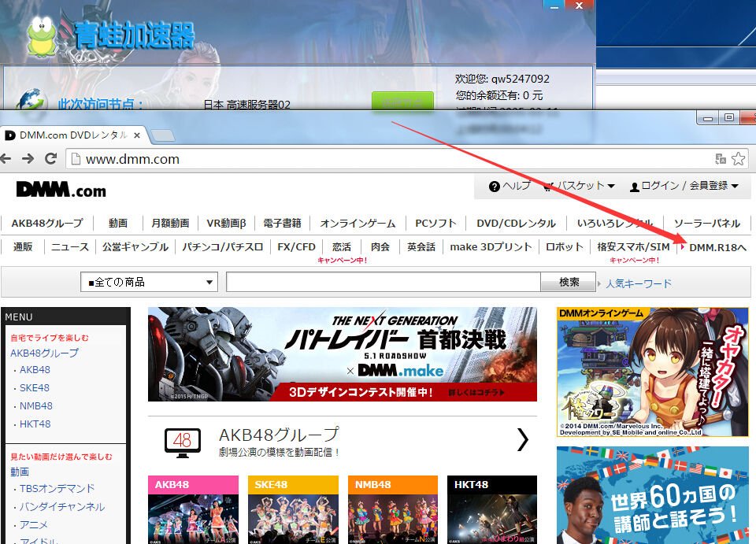This screenshot has width=756, height=544.
Task: Click the frog accelerator logo
Action: point(41,35)
